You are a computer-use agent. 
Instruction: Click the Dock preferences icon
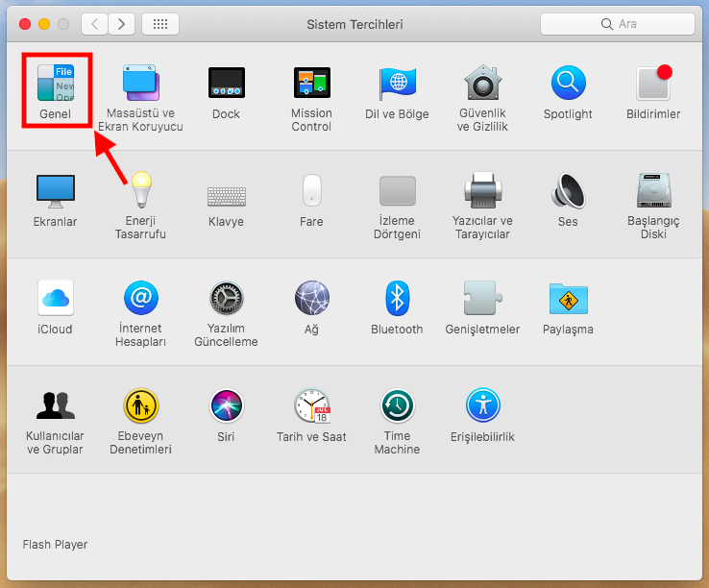(226, 85)
